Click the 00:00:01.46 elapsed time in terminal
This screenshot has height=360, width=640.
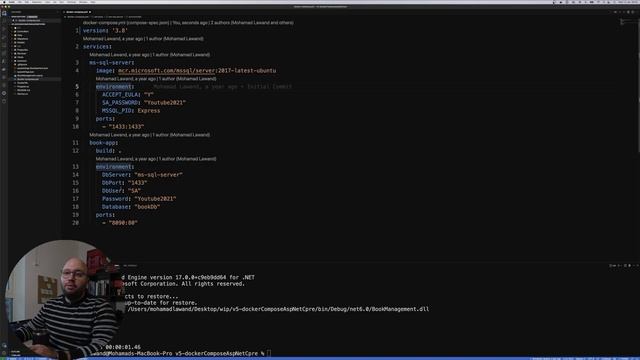click(x=123, y=347)
